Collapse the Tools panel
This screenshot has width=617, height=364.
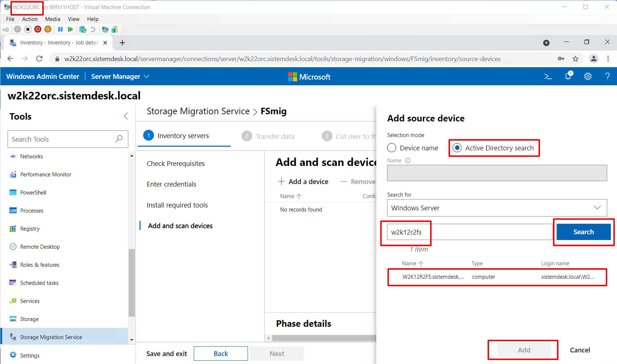tap(126, 116)
